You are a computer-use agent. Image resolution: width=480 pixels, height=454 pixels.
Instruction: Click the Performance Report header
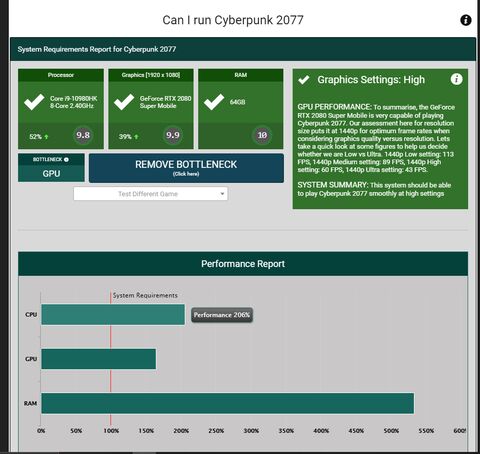pos(243,264)
